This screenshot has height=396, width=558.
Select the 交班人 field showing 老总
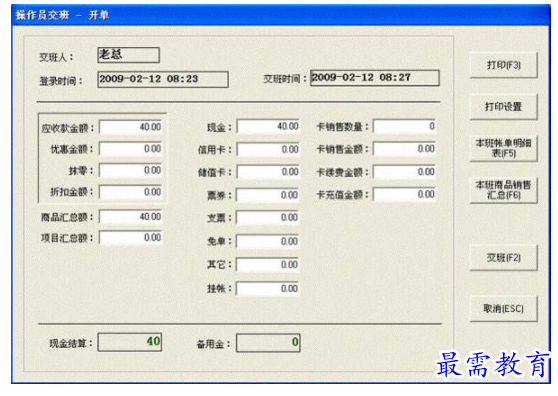point(128,55)
